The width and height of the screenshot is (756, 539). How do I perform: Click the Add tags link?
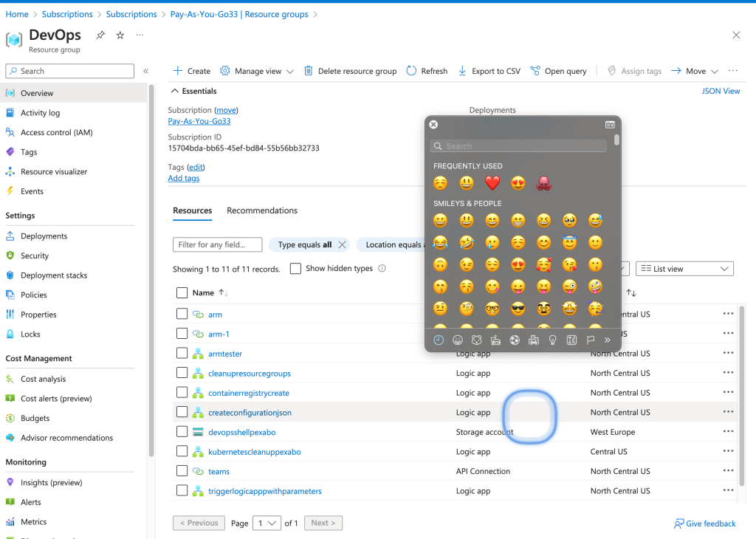(x=183, y=179)
